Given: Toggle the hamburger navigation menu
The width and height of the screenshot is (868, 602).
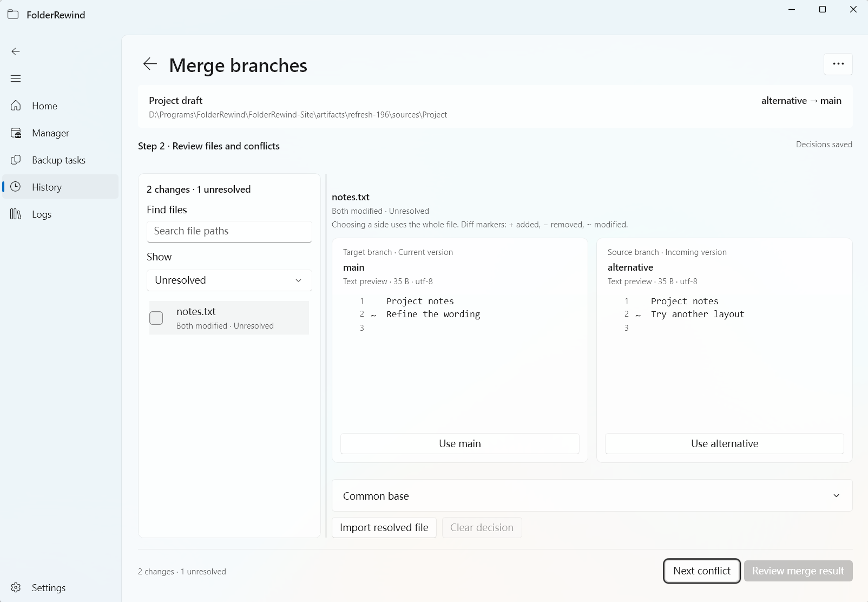Looking at the screenshot, I should tap(16, 78).
